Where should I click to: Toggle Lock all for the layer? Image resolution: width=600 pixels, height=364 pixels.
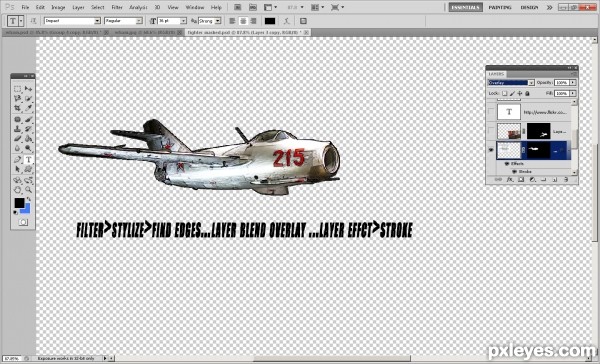pos(527,93)
